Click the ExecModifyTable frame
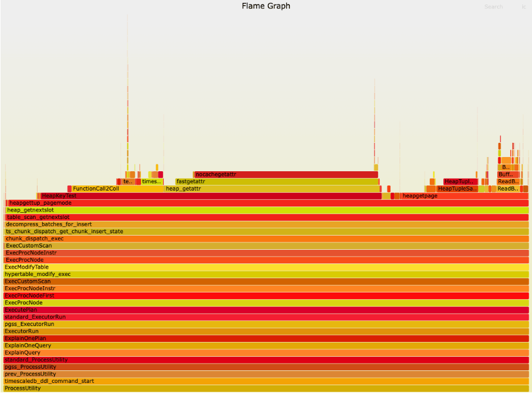Viewport: 532px width, 396px height. pos(266,267)
